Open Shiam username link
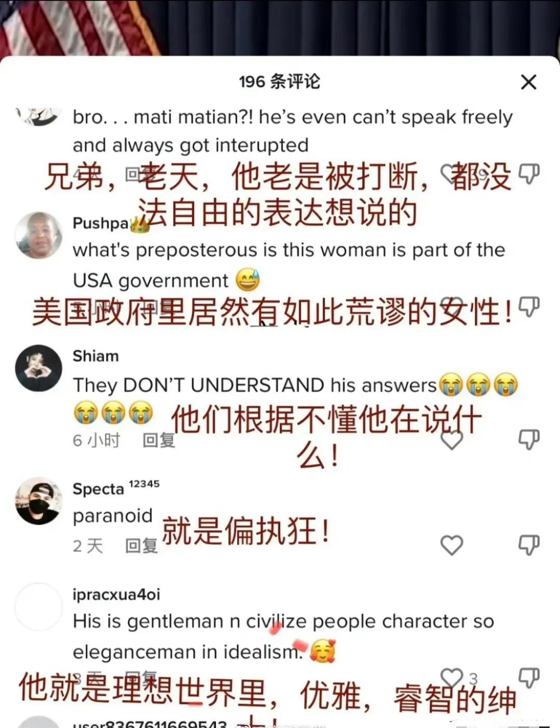 (96, 356)
